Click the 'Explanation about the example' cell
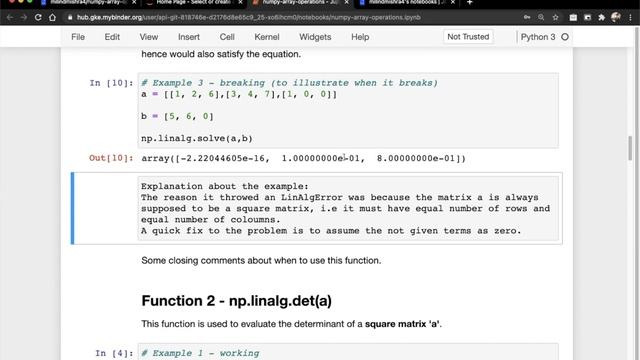The width and height of the screenshot is (640, 360). tap(348, 209)
